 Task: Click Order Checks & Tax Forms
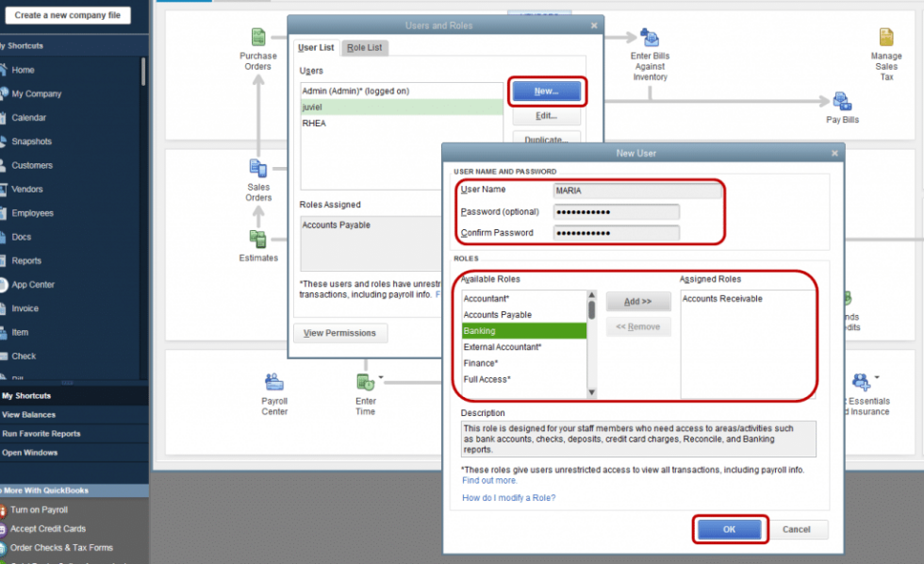(x=61, y=548)
